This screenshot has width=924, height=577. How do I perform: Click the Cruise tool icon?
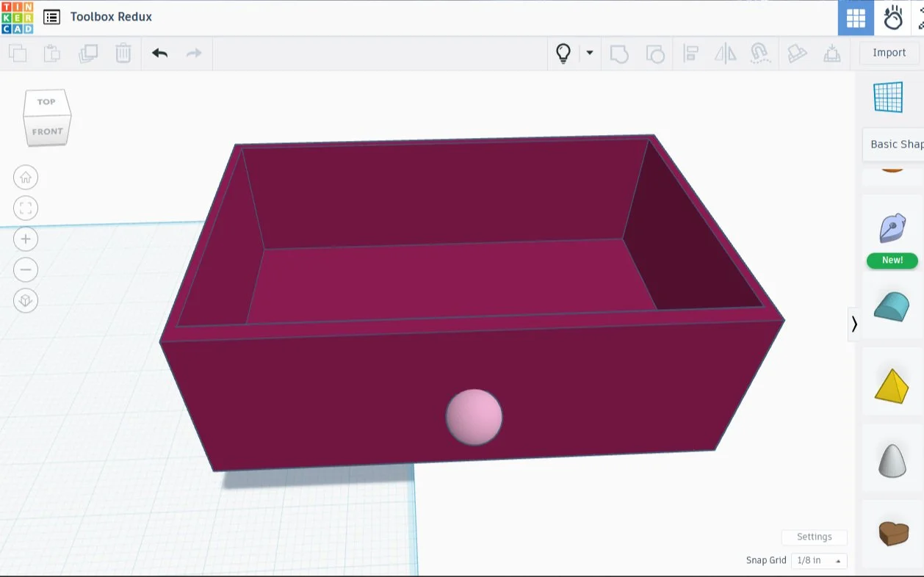click(x=760, y=54)
